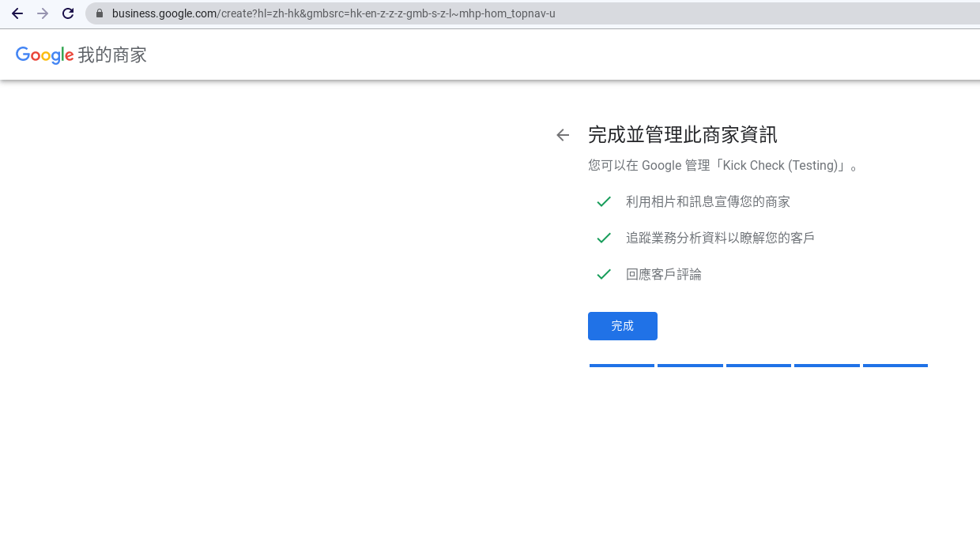Click the padlock site info icon
Image resolution: width=980 pixels, height=533 pixels.
[100, 13]
